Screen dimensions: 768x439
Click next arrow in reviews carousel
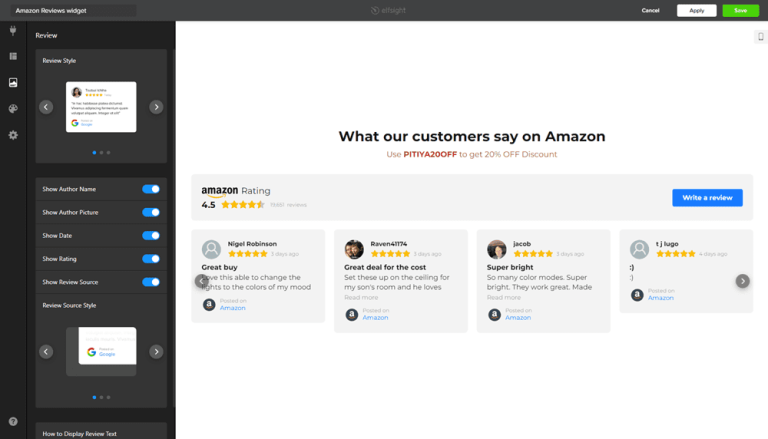742,281
